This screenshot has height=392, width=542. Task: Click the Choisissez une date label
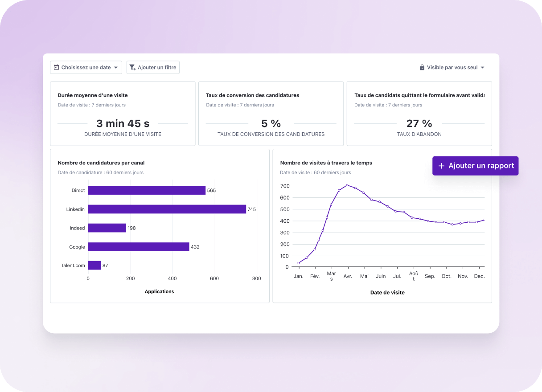[86, 67]
